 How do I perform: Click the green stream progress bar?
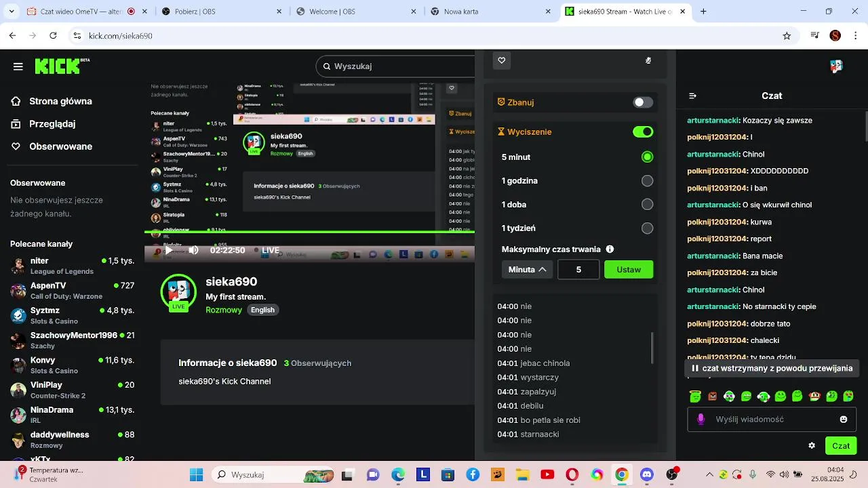click(309, 232)
